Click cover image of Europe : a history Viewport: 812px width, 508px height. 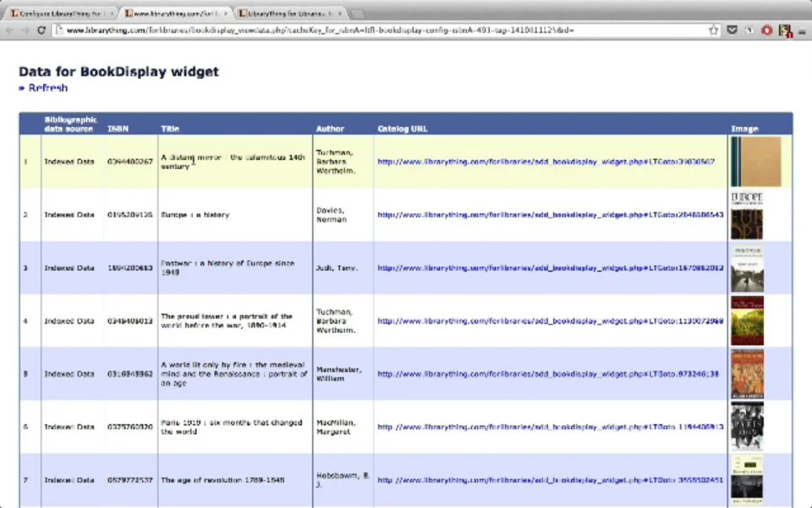(747, 215)
